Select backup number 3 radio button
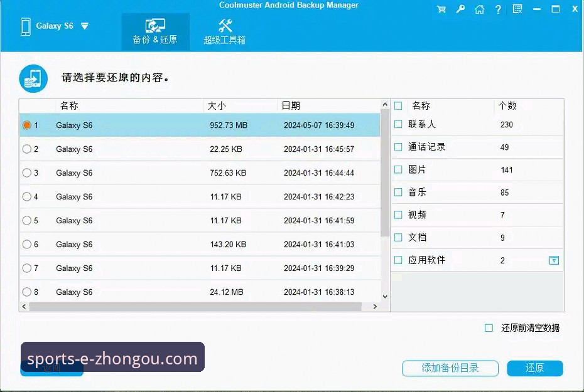The width and height of the screenshot is (584, 392). 27,173
